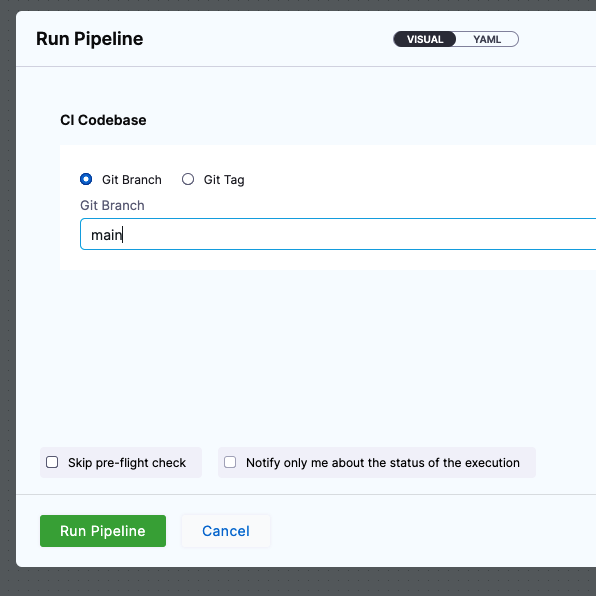This screenshot has height=596, width=596.
Task: Focus the Git Branch text input field
Action: (x=338, y=234)
